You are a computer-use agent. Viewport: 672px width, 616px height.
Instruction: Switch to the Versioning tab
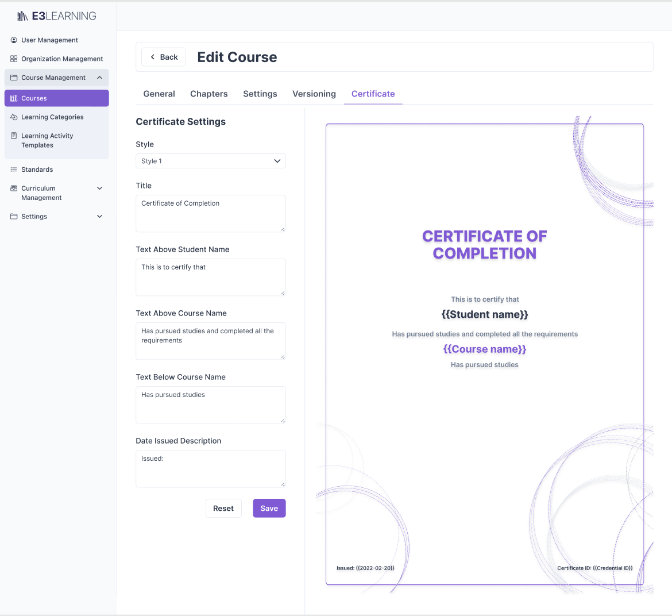click(x=314, y=94)
